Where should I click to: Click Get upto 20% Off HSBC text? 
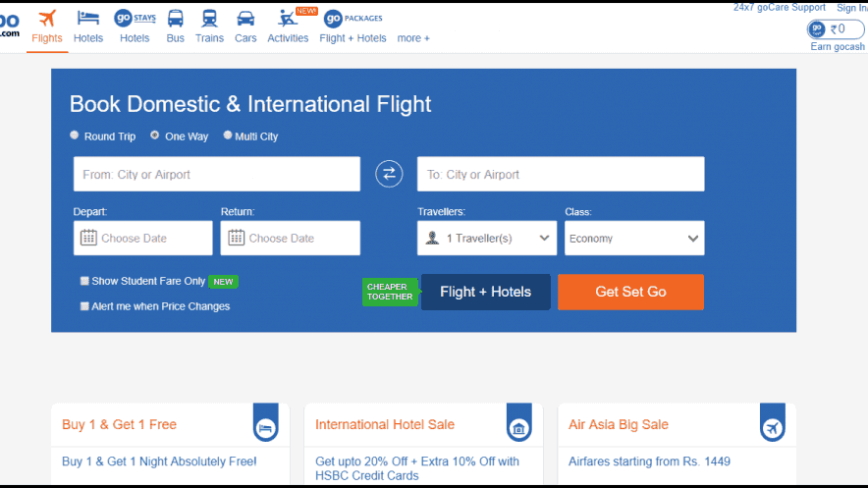tap(417, 468)
